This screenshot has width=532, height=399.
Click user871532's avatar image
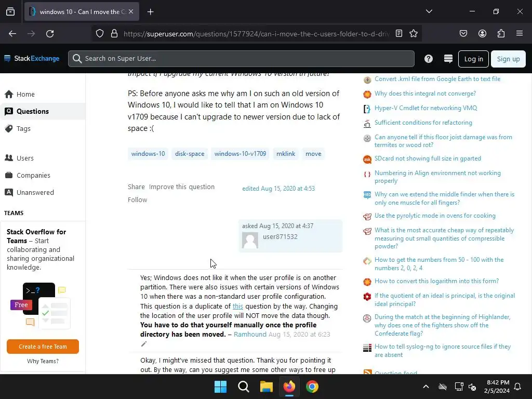pos(250,240)
